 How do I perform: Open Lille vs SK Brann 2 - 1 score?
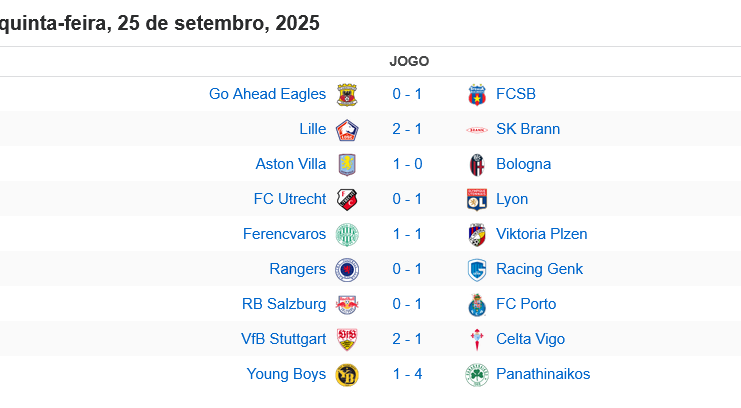pyautogui.click(x=407, y=129)
